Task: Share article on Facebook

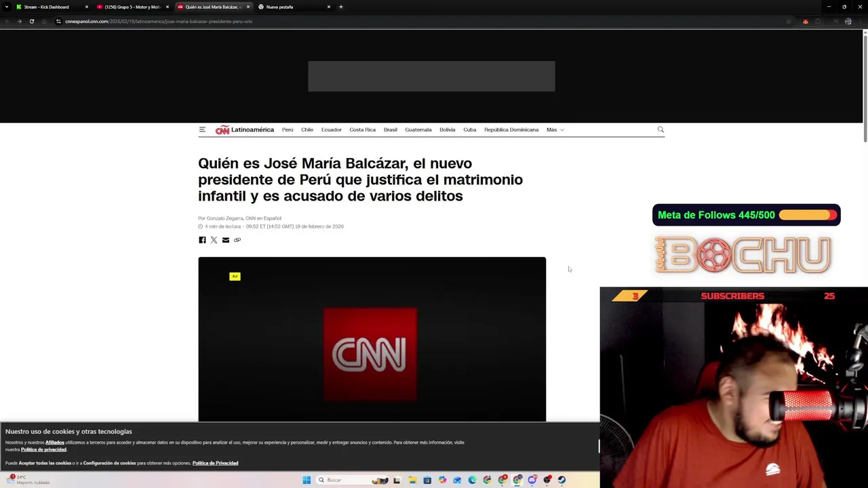Action: pos(202,240)
